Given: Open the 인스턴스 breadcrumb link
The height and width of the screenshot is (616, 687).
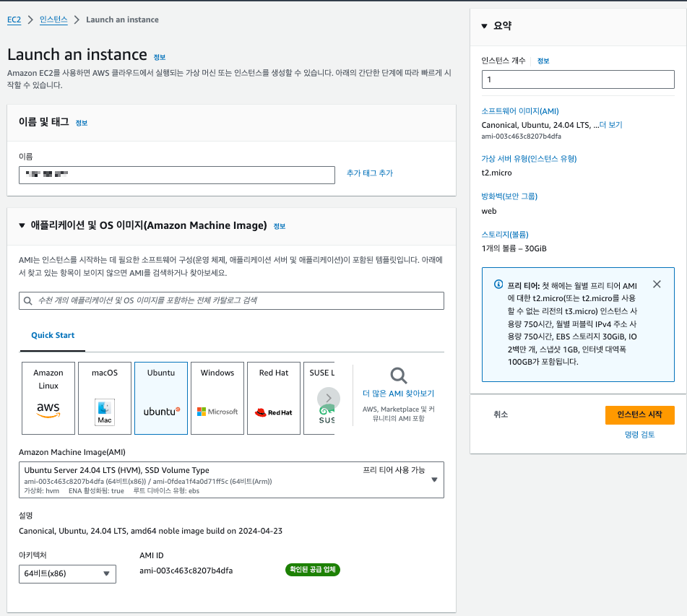Looking at the screenshot, I should click(x=53, y=19).
